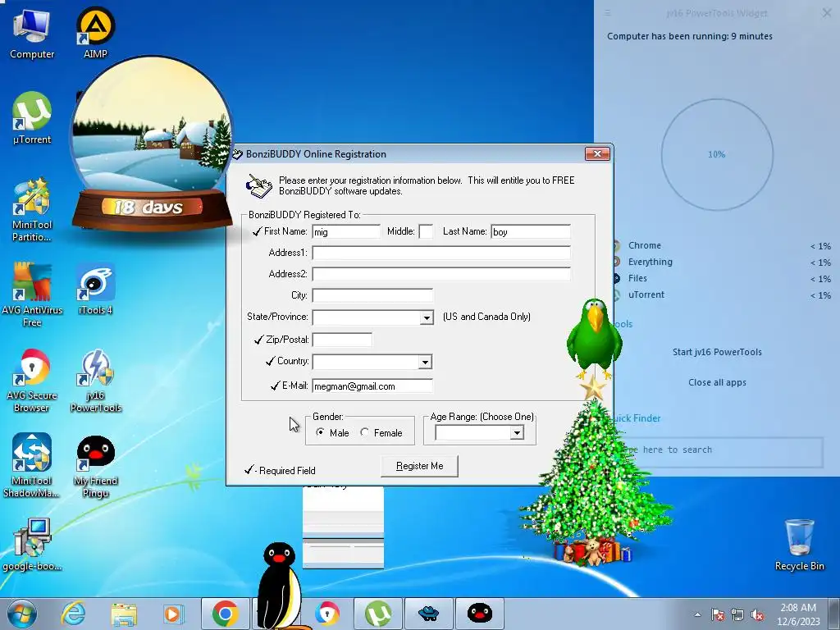Open the widget hamburger menu
840x630 pixels.
point(608,13)
